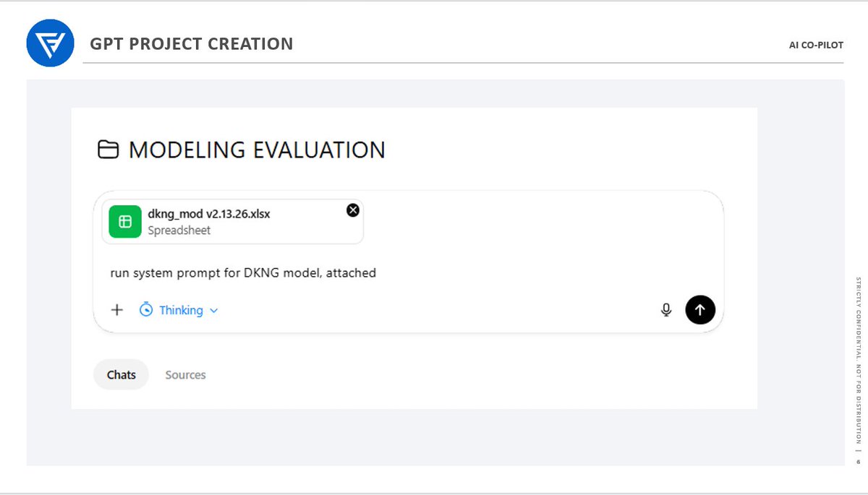Click the MODELING EVALUATION project title
The height and width of the screenshot is (495, 868).
257,150
